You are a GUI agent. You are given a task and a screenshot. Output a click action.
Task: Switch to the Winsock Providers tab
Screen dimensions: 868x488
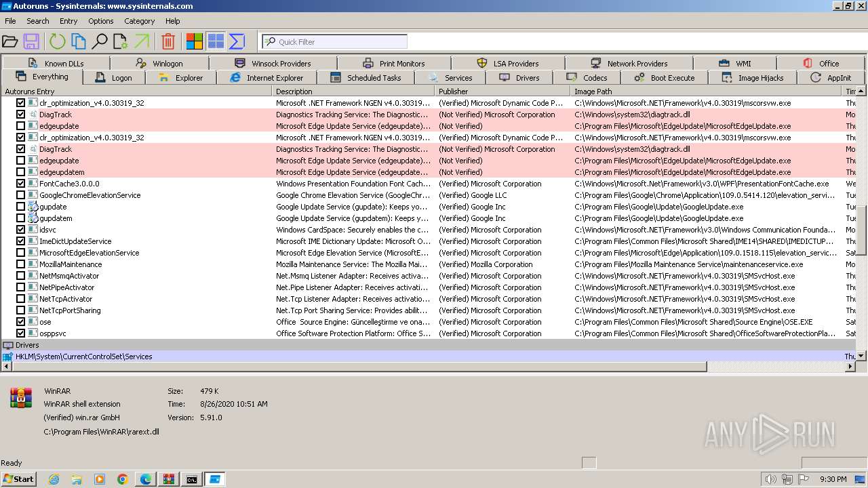pyautogui.click(x=273, y=63)
